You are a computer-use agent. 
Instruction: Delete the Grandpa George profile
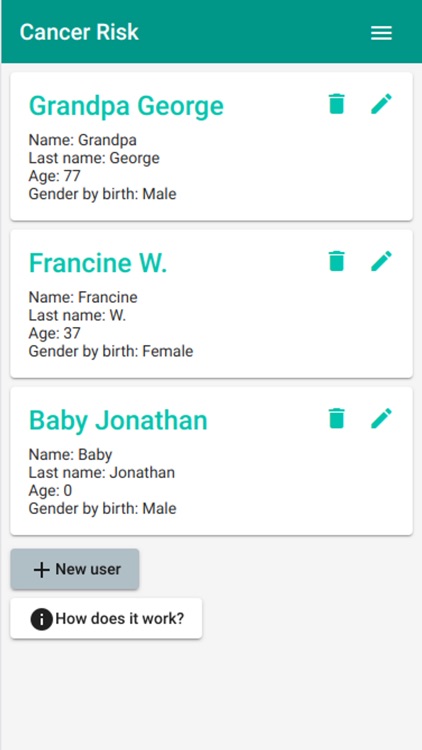click(x=337, y=104)
